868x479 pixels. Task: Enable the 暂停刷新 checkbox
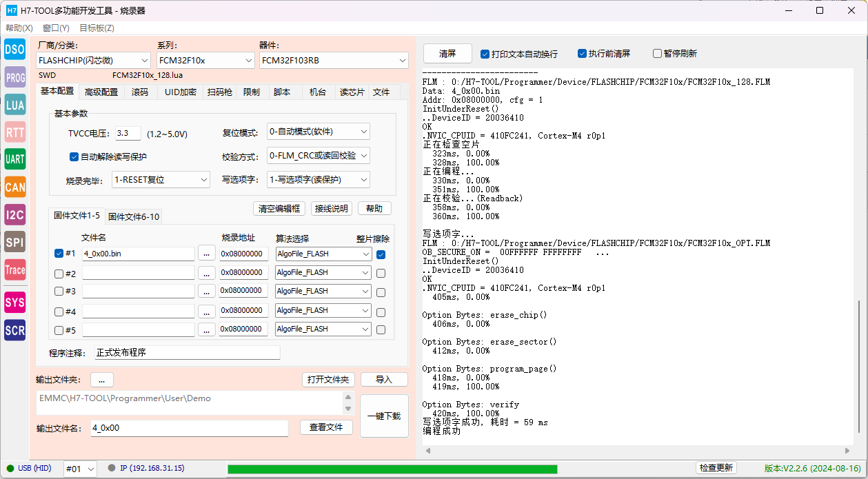(657, 54)
